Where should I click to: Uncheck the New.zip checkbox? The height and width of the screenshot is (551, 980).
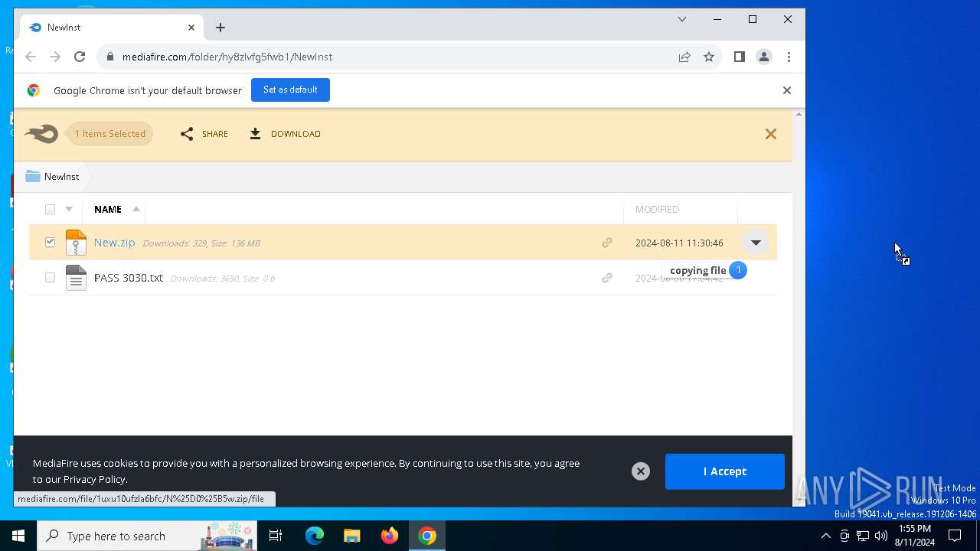tap(50, 242)
